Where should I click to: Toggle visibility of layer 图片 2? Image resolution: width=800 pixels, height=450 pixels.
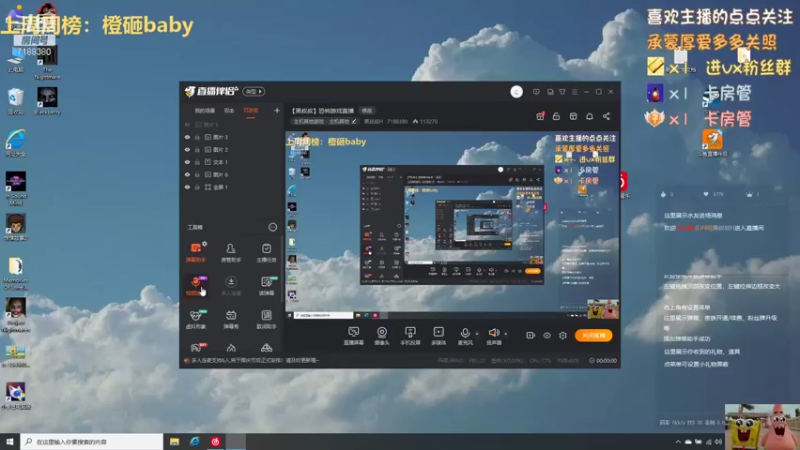[187, 149]
